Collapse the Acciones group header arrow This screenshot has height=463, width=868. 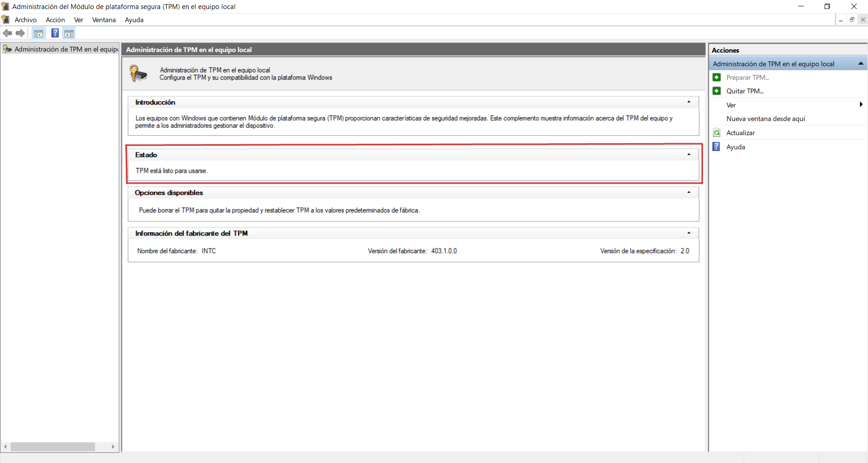(861, 64)
